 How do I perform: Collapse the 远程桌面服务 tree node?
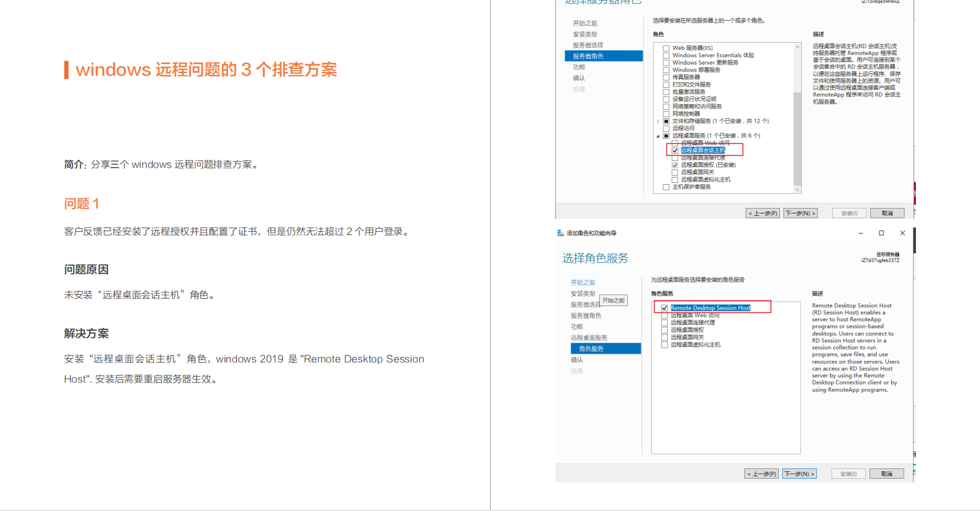coord(658,136)
